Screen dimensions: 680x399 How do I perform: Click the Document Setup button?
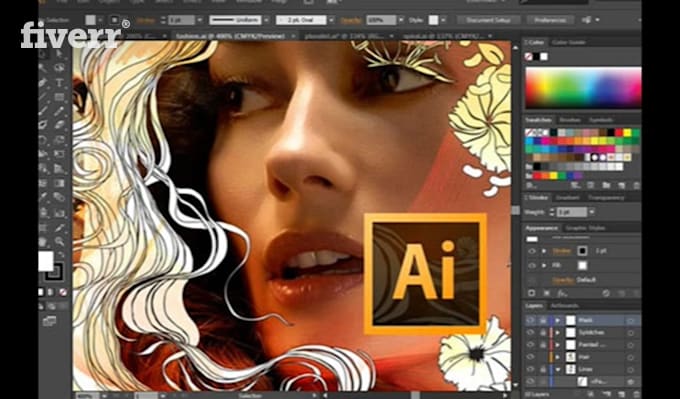pos(488,20)
